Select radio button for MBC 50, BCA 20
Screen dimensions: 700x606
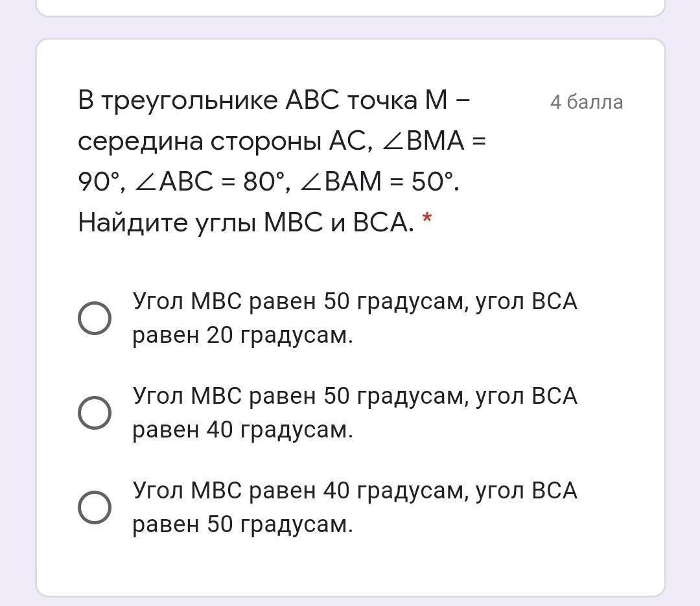coord(94,318)
